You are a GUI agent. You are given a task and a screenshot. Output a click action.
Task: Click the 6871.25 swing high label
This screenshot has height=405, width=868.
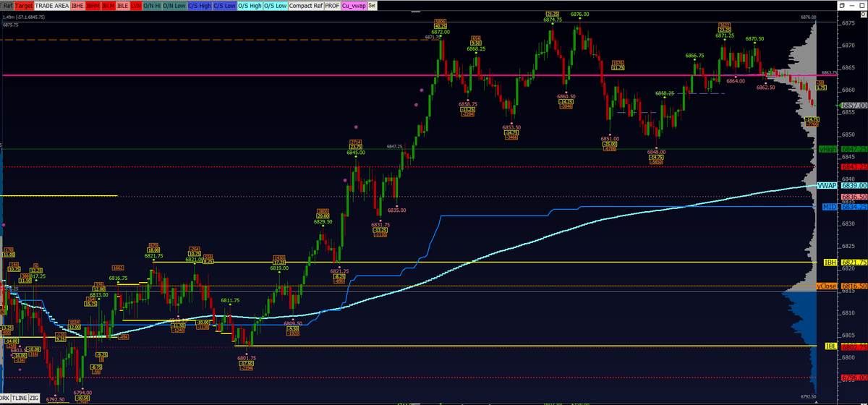pyautogui.click(x=725, y=35)
